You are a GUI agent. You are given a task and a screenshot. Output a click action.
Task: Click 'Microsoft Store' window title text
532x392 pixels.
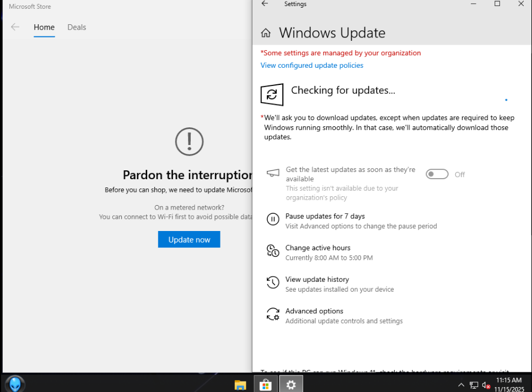click(x=30, y=7)
